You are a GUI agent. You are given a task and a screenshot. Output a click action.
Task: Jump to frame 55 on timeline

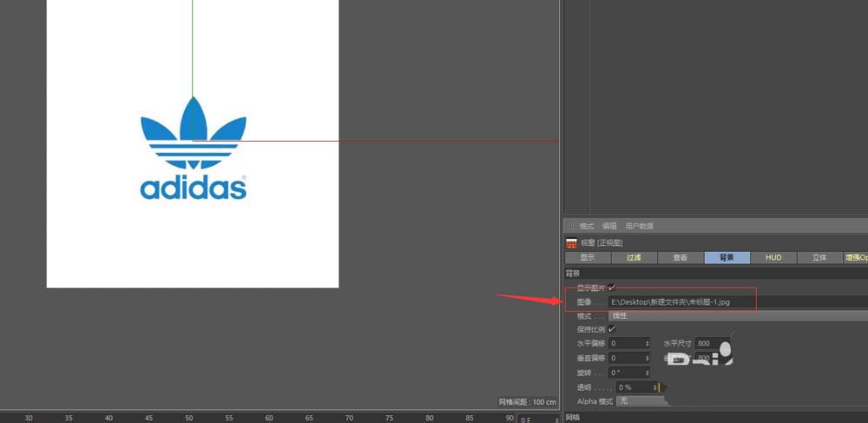tap(229, 418)
